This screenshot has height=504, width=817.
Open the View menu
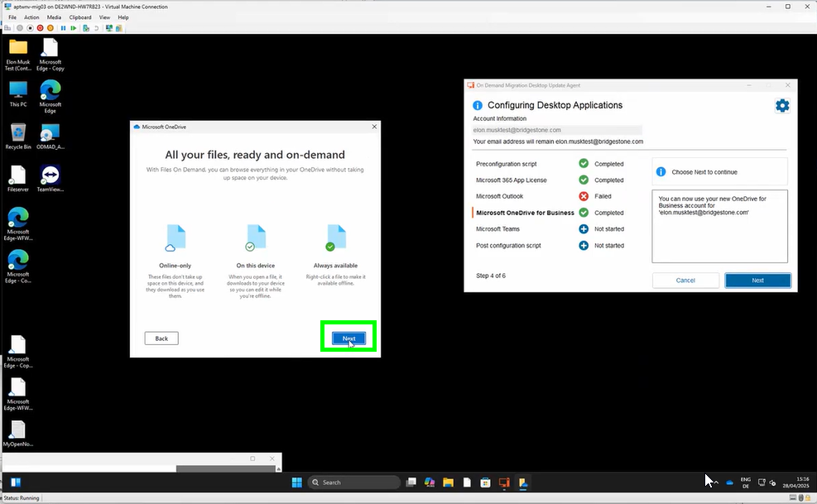(x=105, y=17)
